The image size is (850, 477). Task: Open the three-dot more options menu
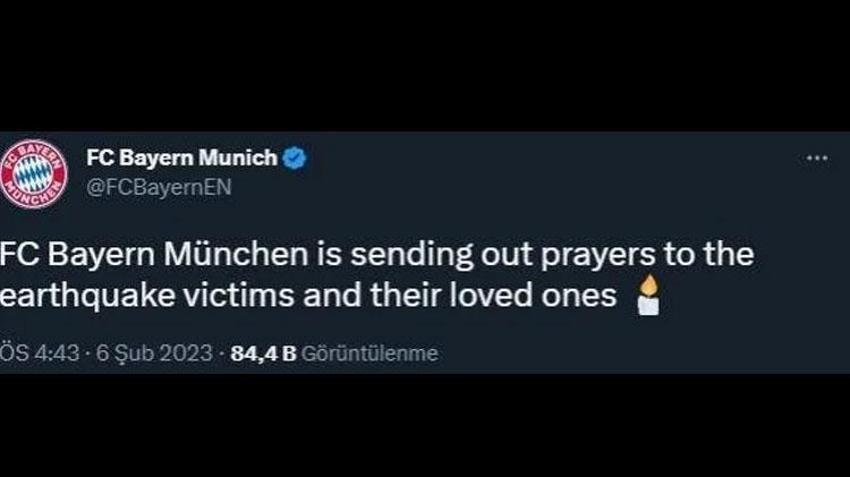[816, 158]
